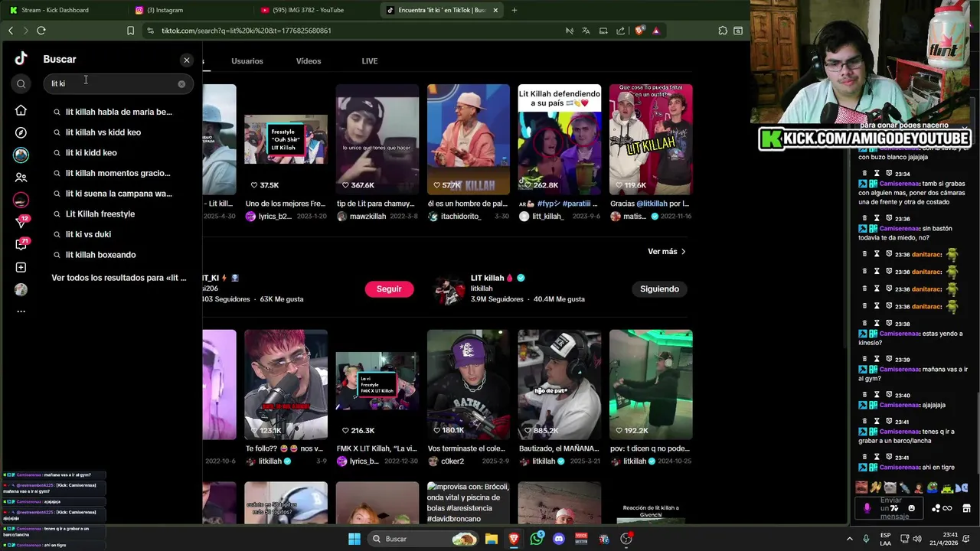Image resolution: width=980 pixels, height=551 pixels.
Task: Open TikTok messages icon with 71 badge
Action: 21,244
